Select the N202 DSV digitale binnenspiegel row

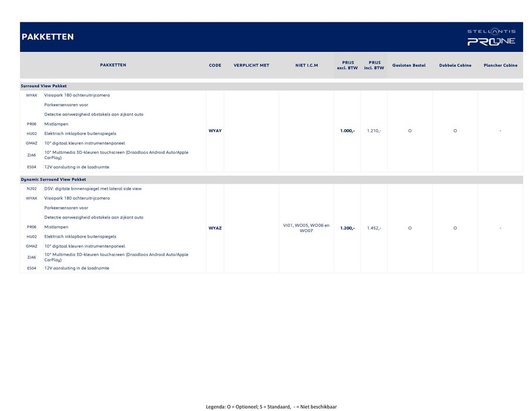coord(93,189)
